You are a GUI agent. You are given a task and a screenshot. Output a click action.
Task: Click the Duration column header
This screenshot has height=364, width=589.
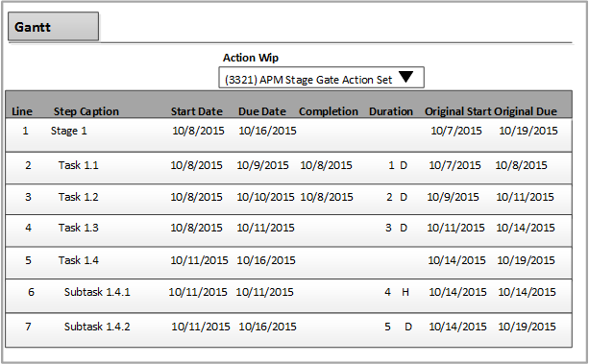click(x=391, y=111)
